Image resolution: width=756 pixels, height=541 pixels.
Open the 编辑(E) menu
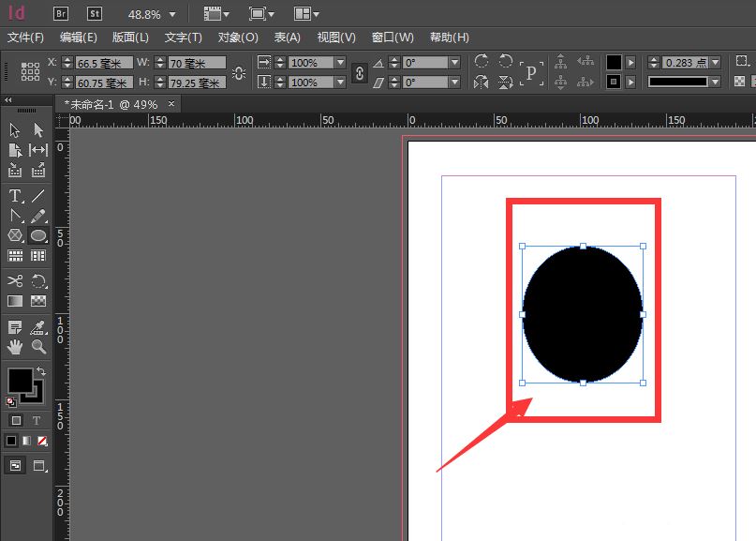(x=78, y=38)
